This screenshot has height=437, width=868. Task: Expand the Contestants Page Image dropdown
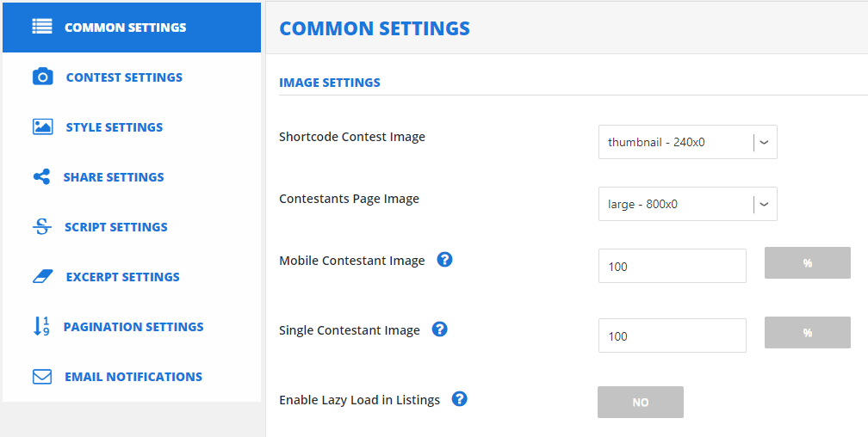click(x=687, y=204)
